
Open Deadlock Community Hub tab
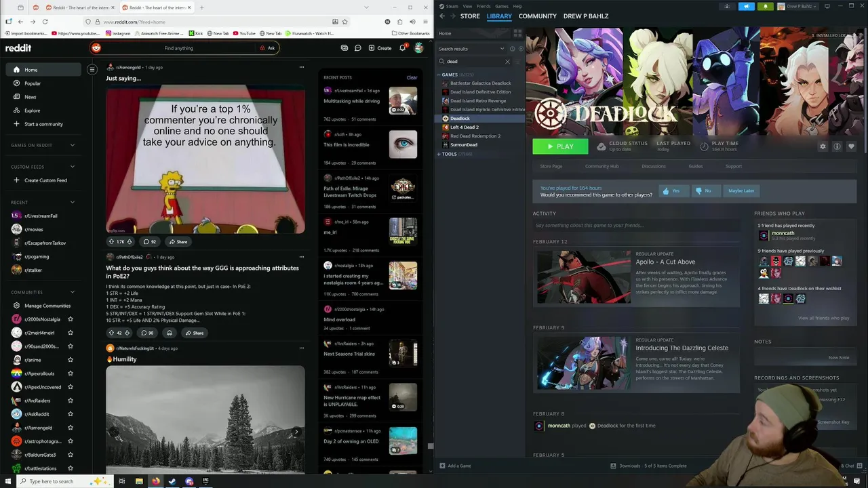click(x=602, y=166)
